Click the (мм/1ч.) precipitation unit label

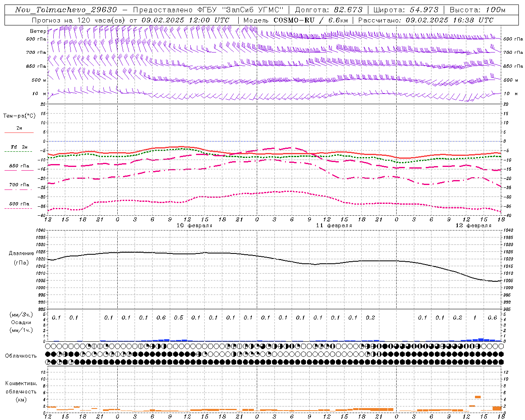point(21,331)
